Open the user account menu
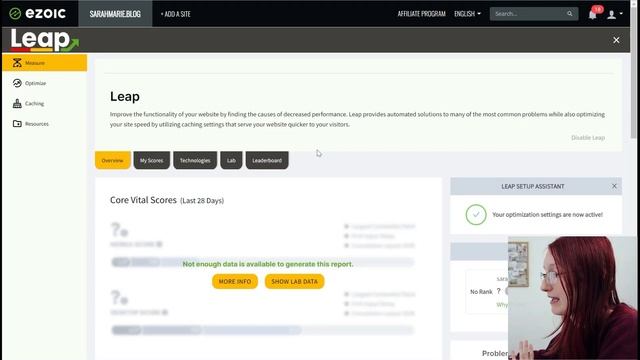 (x=615, y=14)
